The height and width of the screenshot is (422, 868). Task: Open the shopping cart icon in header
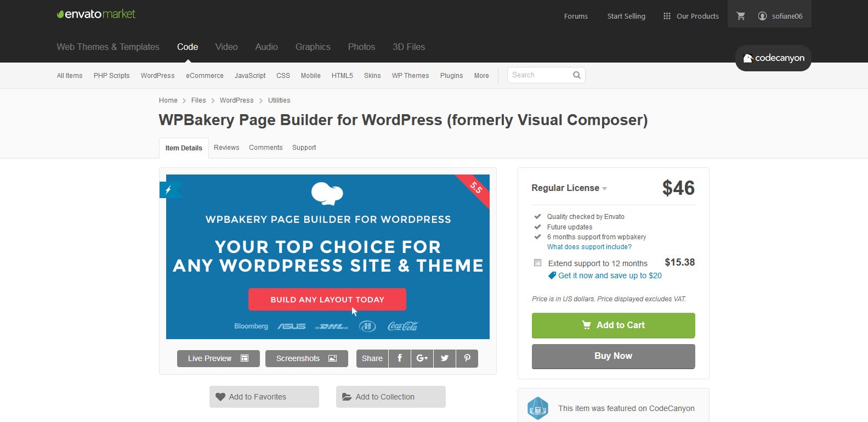pos(741,16)
